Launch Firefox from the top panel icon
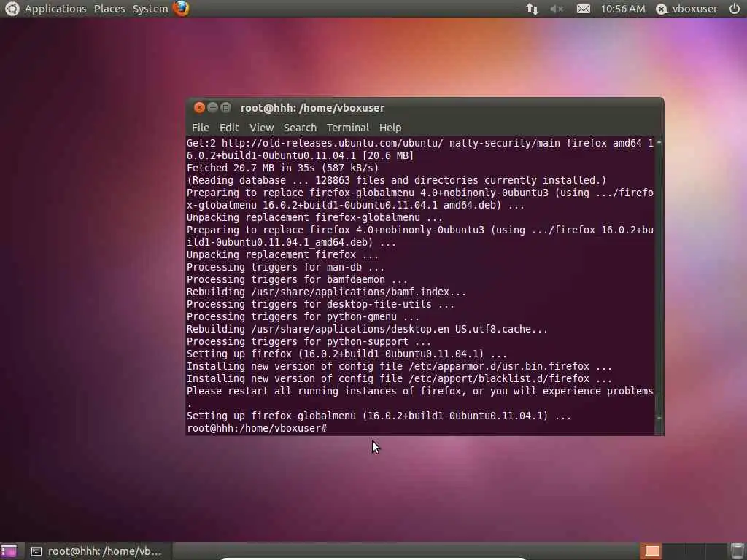Viewport: 747px width, 560px height. (181, 9)
